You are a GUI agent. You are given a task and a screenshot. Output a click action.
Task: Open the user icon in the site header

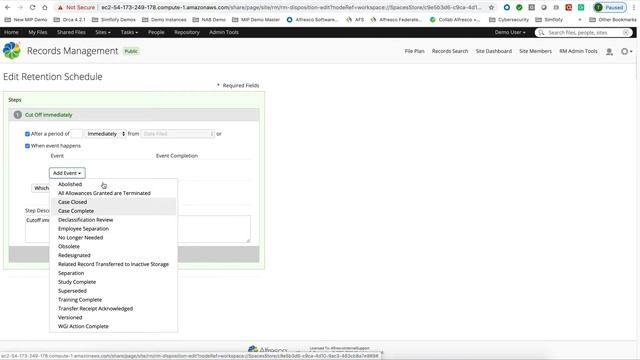609,51
